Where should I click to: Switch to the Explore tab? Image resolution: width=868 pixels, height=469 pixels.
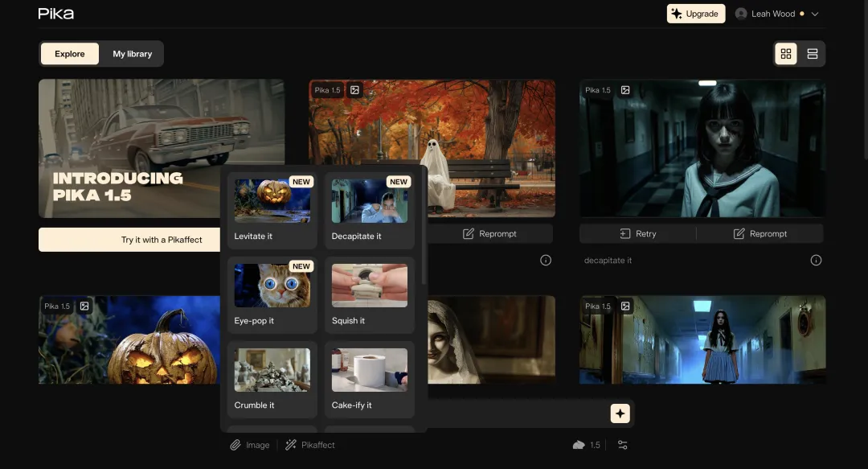(x=70, y=54)
